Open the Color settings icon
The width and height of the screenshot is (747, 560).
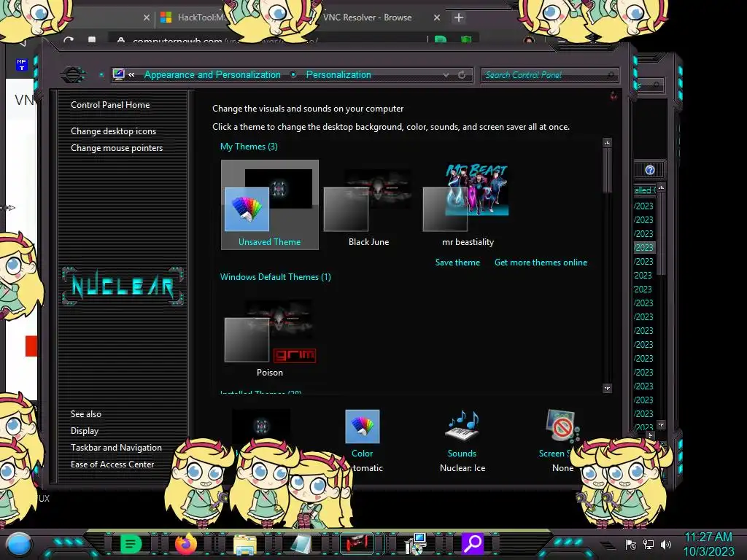pyautogui.click(x=362, y=427)
